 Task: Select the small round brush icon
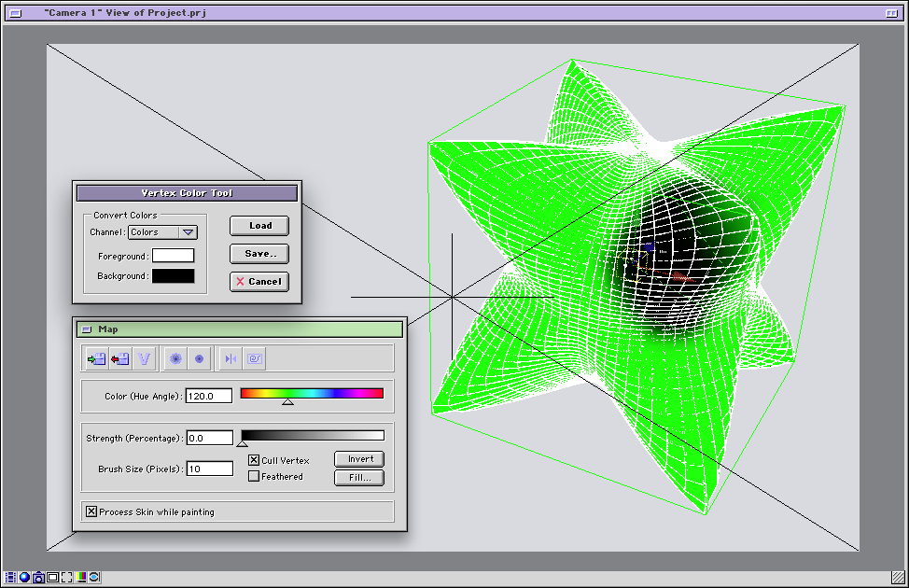coord(199,358)
